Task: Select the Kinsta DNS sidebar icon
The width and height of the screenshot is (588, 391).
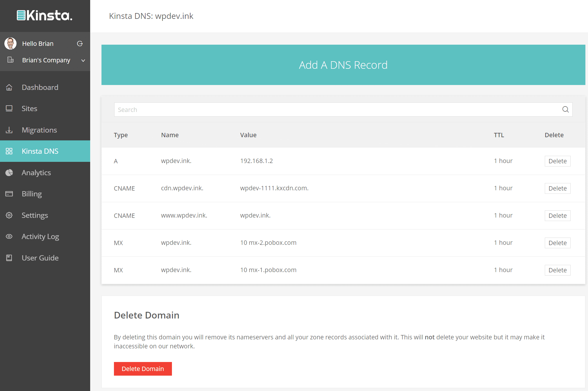Action: [x=9, y=151]
